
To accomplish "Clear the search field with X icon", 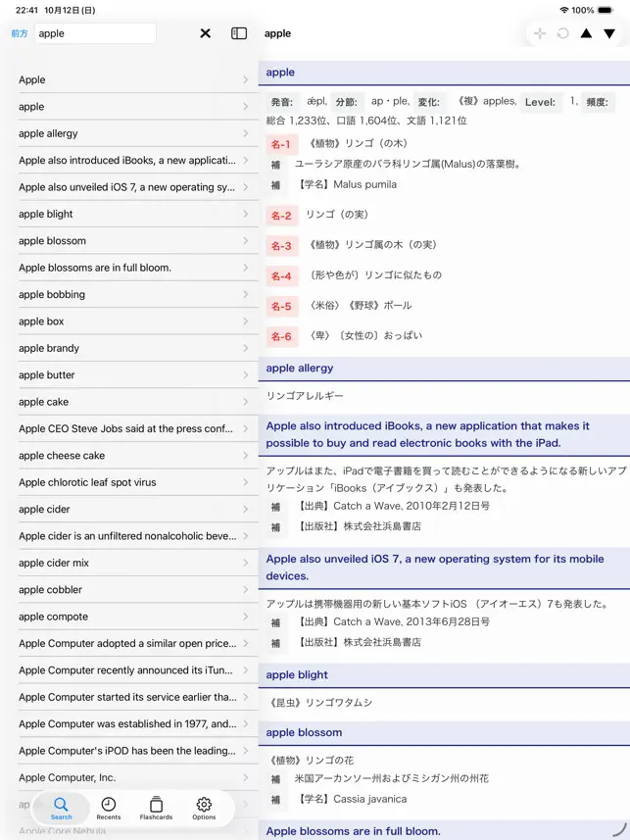I will coord(205,33).
